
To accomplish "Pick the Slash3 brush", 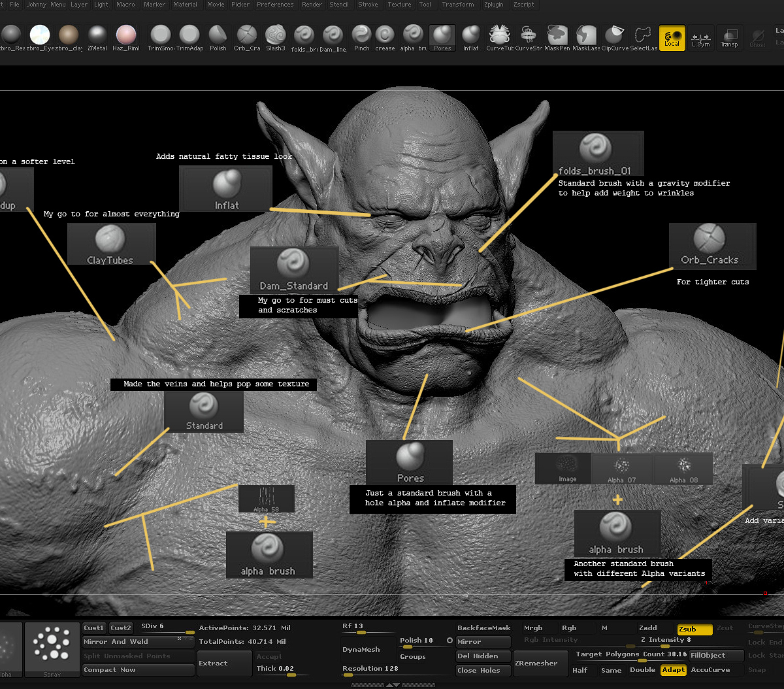I will pyautogui.click(x=275, y=38).
